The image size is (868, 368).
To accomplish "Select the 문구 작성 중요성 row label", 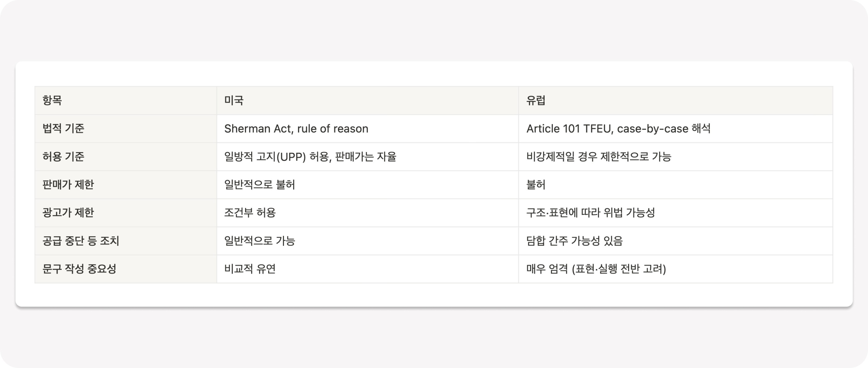I will (126, 269).
